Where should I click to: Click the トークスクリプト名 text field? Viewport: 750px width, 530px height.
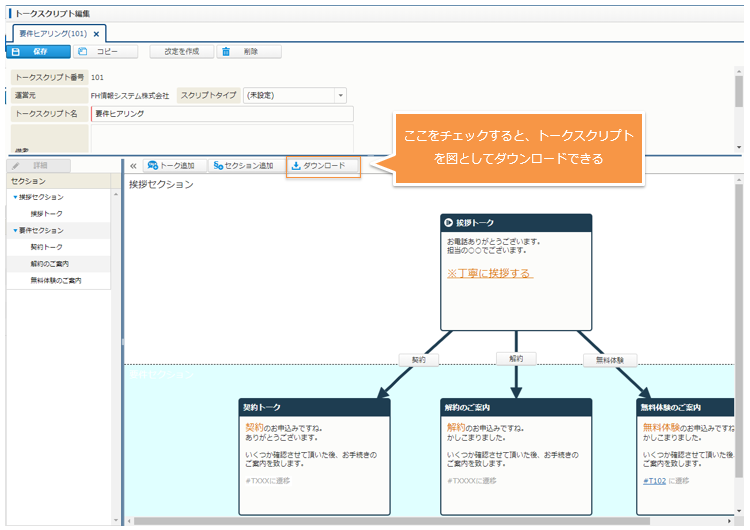click(x=220, y=114)
